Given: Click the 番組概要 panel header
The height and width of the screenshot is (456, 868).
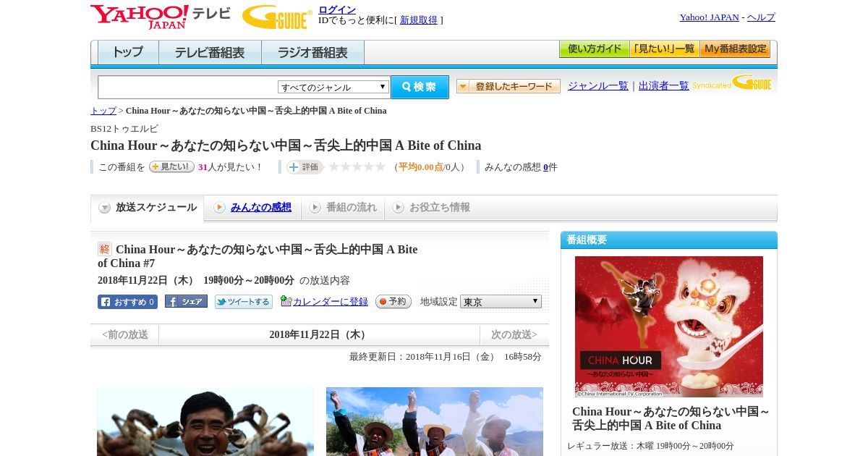Looking at the screenshot, I should 669,240.
